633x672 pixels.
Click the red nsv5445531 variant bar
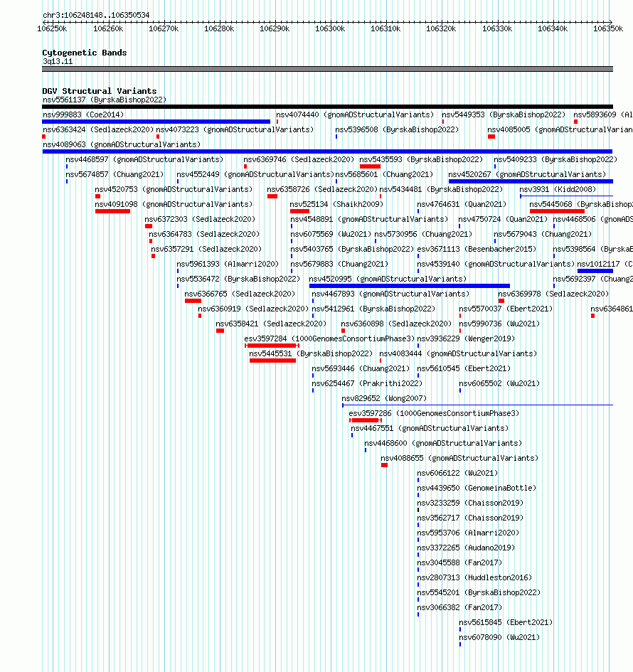pos(272,361)
